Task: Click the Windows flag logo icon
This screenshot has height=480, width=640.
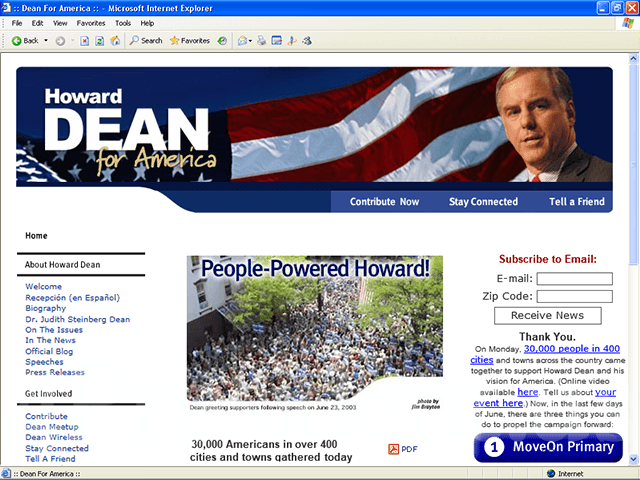Action: [x=628, y=23]
